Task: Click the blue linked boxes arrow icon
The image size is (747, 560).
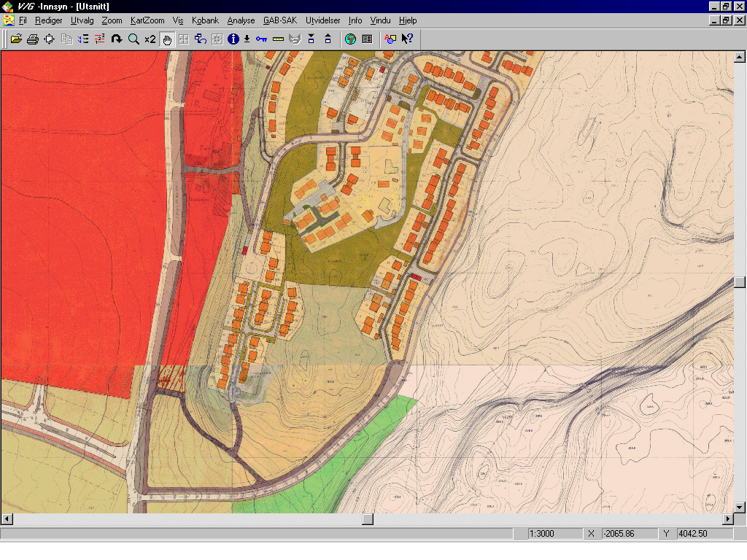Action: 200,39
